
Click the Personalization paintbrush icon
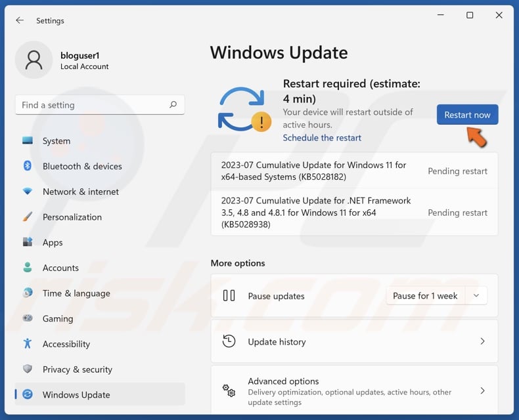28,217
